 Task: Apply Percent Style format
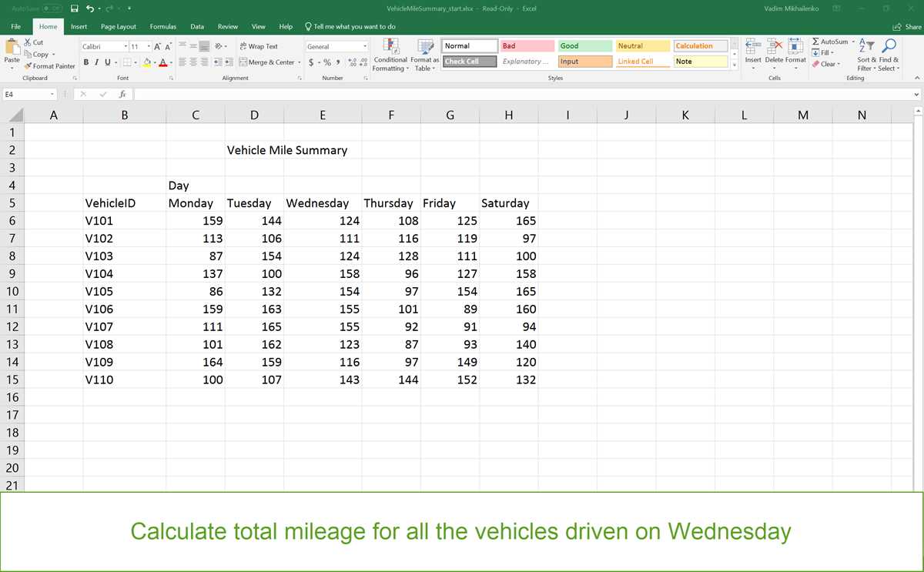(x=328, y=62)
